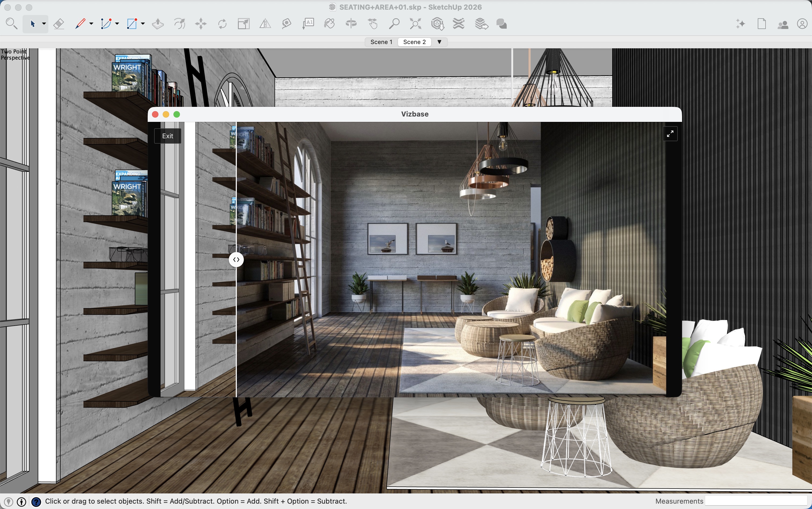Select the Push/Pull tool
Viewport: 812px width, 509px height.
[x=158, y=24]
